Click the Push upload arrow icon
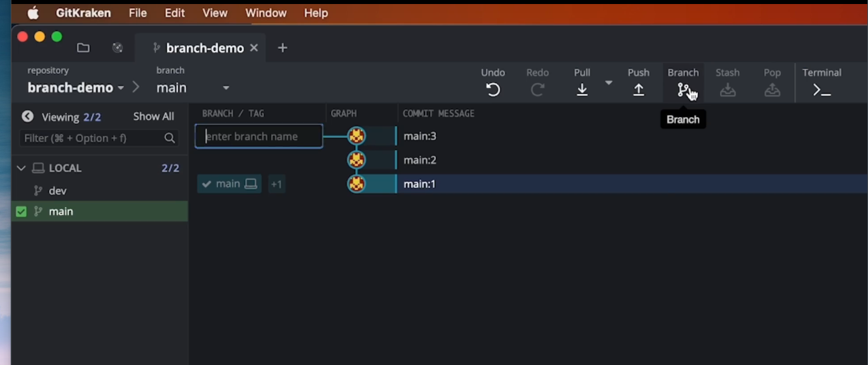The image size is (868, 365). [638, 90]
